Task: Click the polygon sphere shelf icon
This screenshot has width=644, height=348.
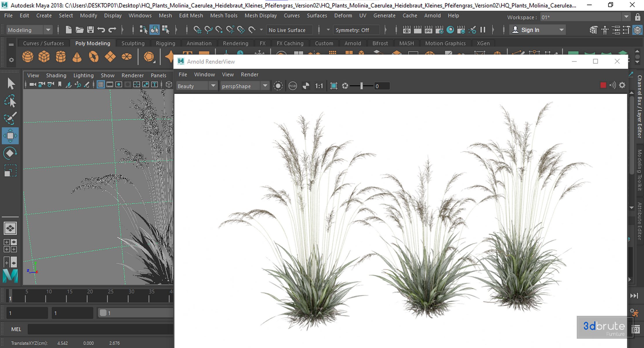Action: point(28,57)
